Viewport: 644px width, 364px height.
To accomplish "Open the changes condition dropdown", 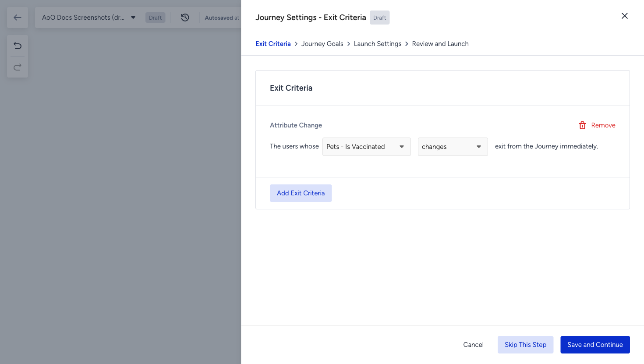I will [x=453, y=147].
